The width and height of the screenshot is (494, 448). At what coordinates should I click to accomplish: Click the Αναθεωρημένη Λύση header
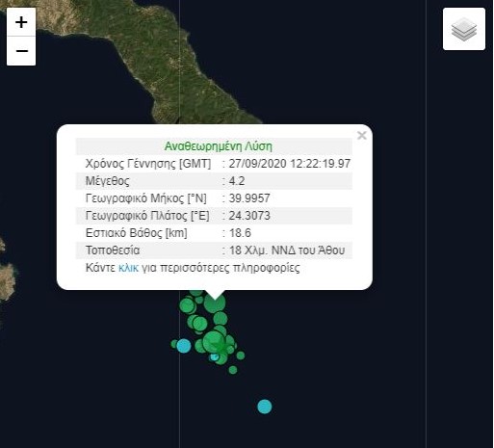tap(219, 146)
